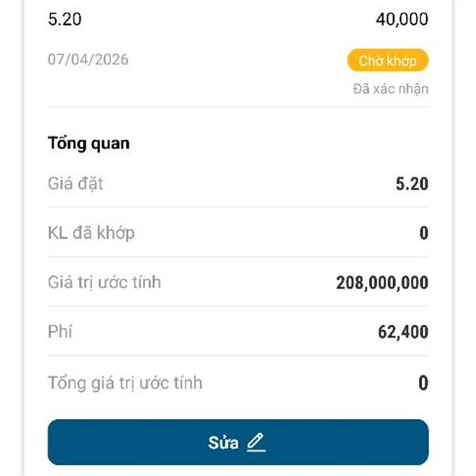This screenshot has height=476, width=476.
Task: Click the 5.20 price above the date
Action: (x=64, y=19)
